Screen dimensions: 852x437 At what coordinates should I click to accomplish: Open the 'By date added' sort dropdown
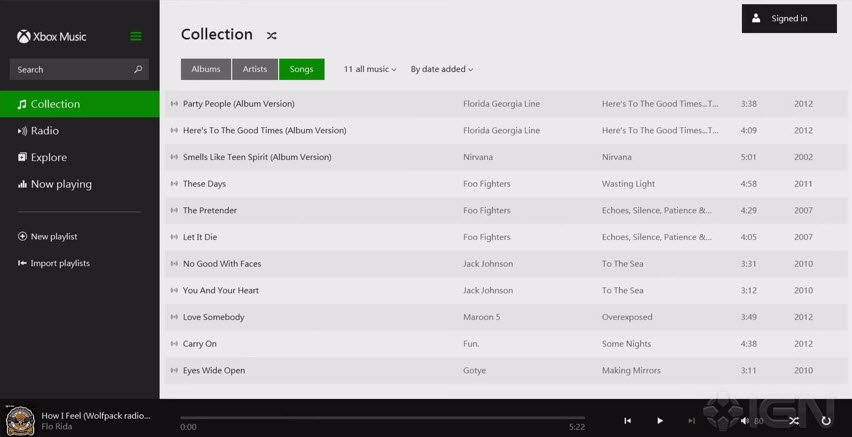point(442,69)
